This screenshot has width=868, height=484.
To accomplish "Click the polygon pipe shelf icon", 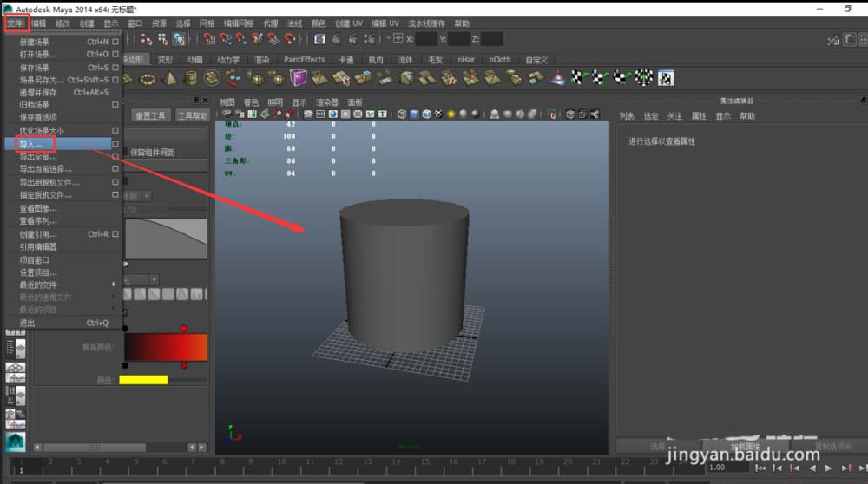I will coord(191,79).
